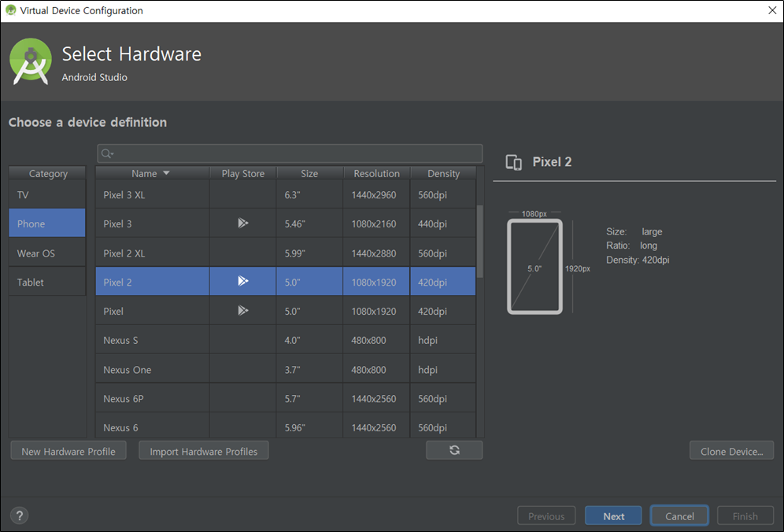Close the Virtual Device Configuration window
784x532 pixels.
772,10
